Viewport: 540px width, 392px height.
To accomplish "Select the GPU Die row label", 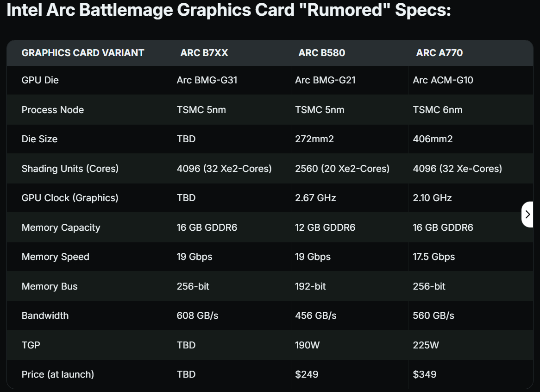I will pyautogui.click(x=40, y=80).
